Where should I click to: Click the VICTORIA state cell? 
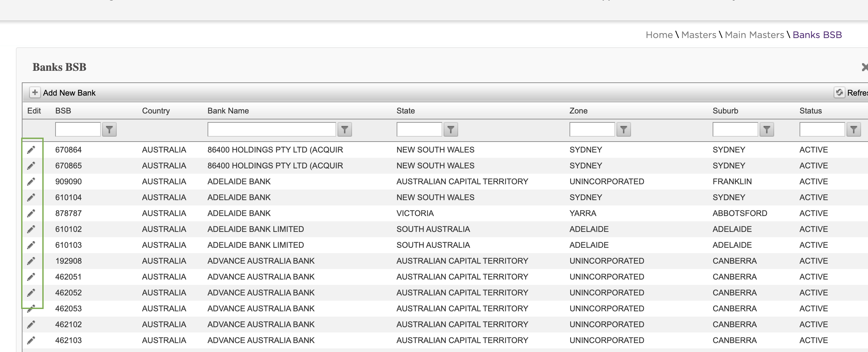pos(415,213)
